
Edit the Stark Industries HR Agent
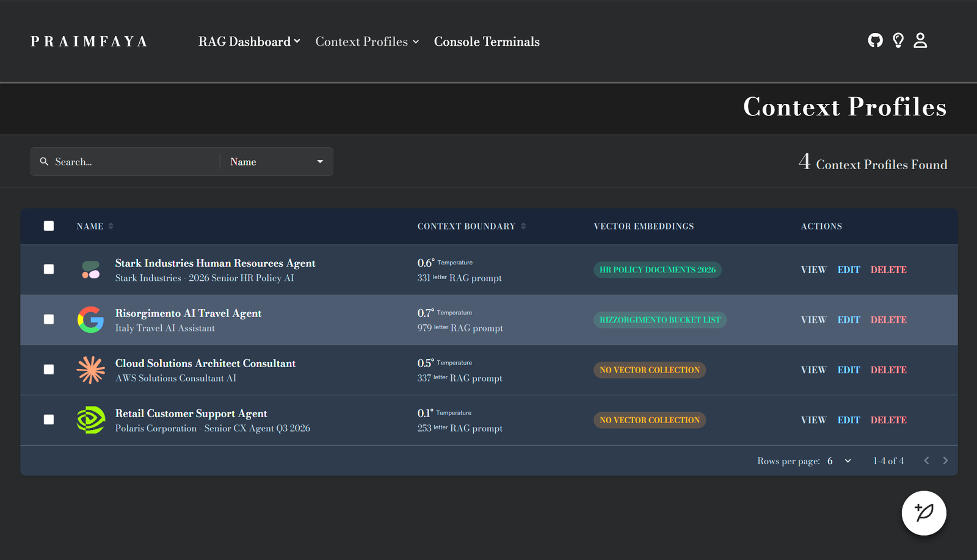tap(849, 270)
